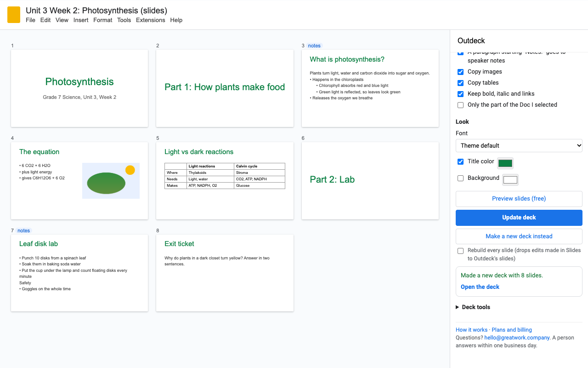Image resolution: width=588 pixels, height=368 pixels.
Task: Pick the green Title color swatch
Action: point(505,163)
